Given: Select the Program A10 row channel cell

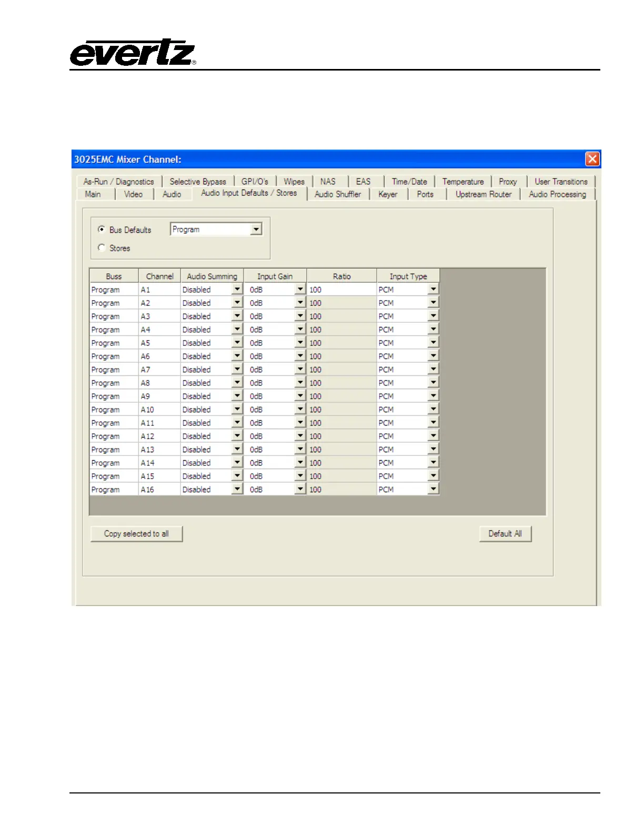Looking at the screenshot, I should tap(159, 410).
